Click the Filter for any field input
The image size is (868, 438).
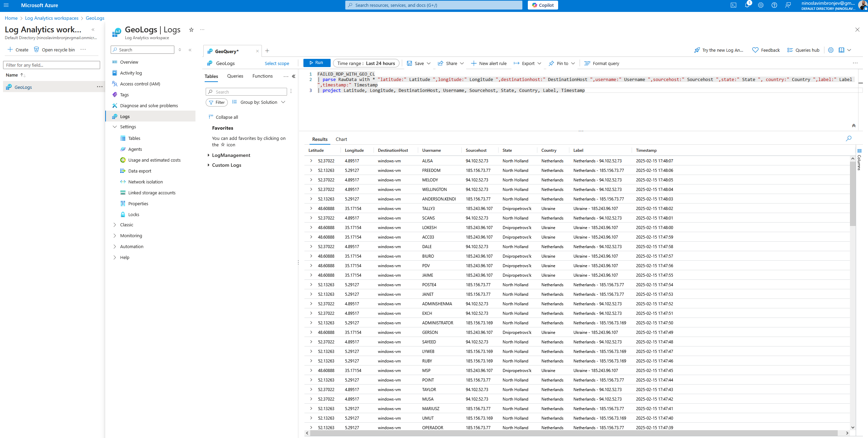[x=51, y=65]
